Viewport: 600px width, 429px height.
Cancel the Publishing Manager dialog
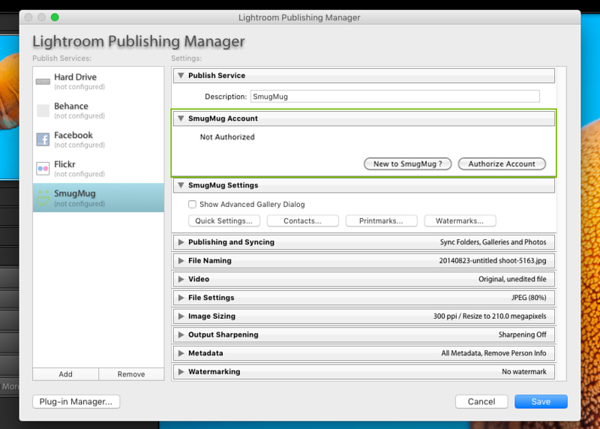(481, 401)
